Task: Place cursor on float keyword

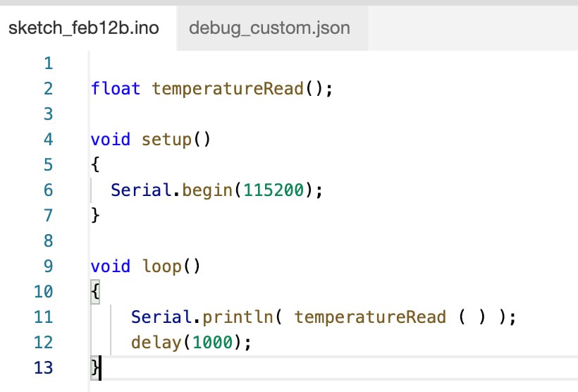Action: tap(116, 89)
